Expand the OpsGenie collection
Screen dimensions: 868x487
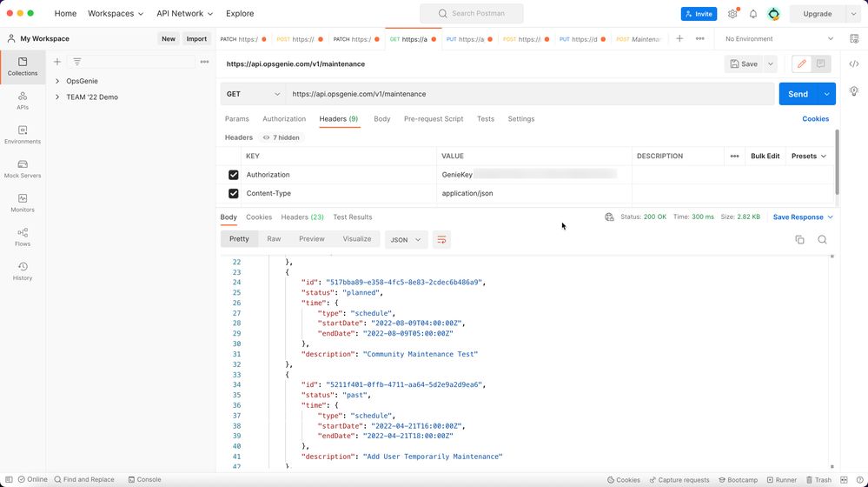coord(57,81)
